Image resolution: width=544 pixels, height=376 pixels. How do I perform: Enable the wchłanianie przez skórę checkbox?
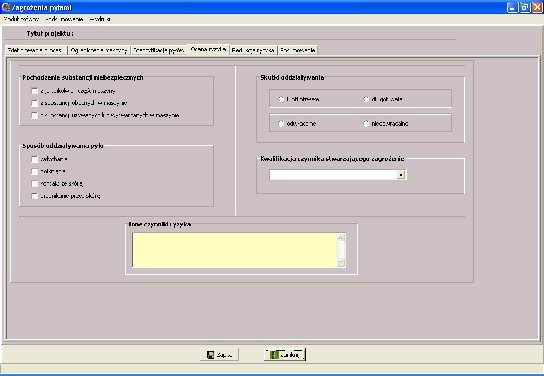34,196
